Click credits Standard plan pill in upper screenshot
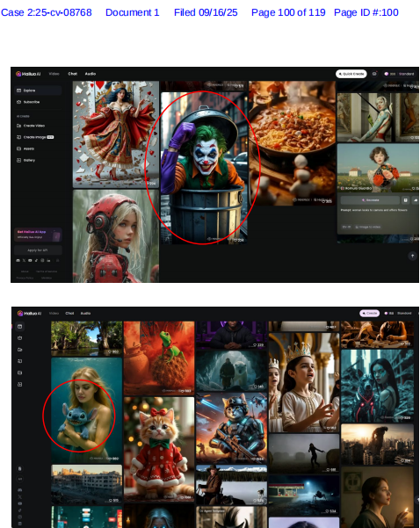 coord(400,74)
